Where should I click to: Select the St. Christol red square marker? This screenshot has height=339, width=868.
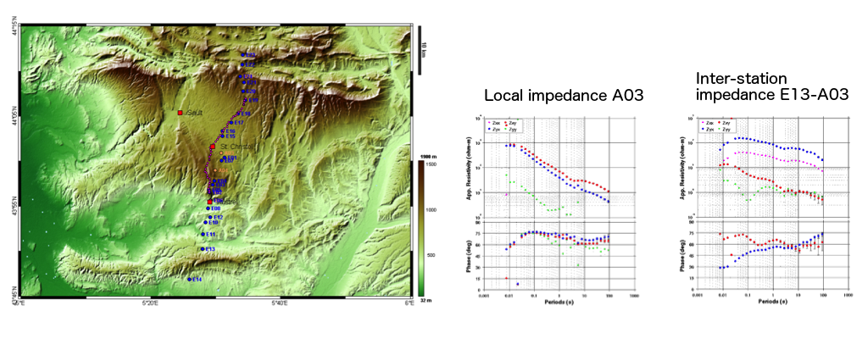point(212,147)
